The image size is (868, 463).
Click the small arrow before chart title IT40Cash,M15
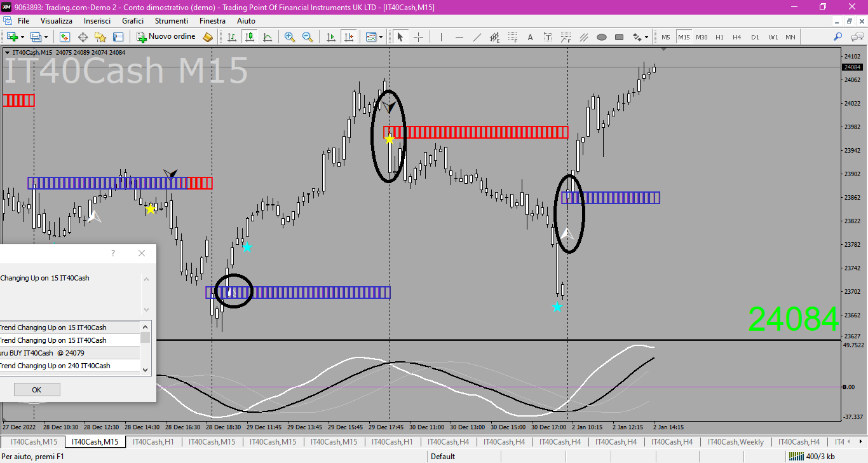point(7,53)
